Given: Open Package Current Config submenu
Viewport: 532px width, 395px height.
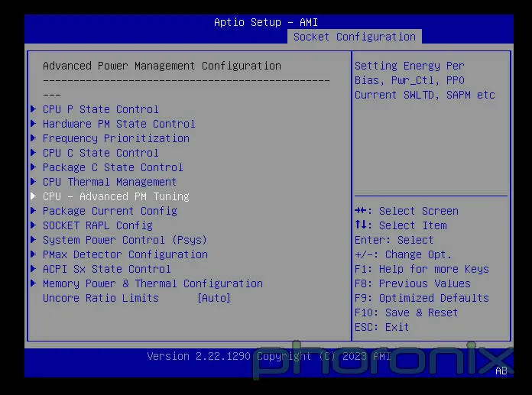Looking at the screenshot, I should click(x=109, y=211).
